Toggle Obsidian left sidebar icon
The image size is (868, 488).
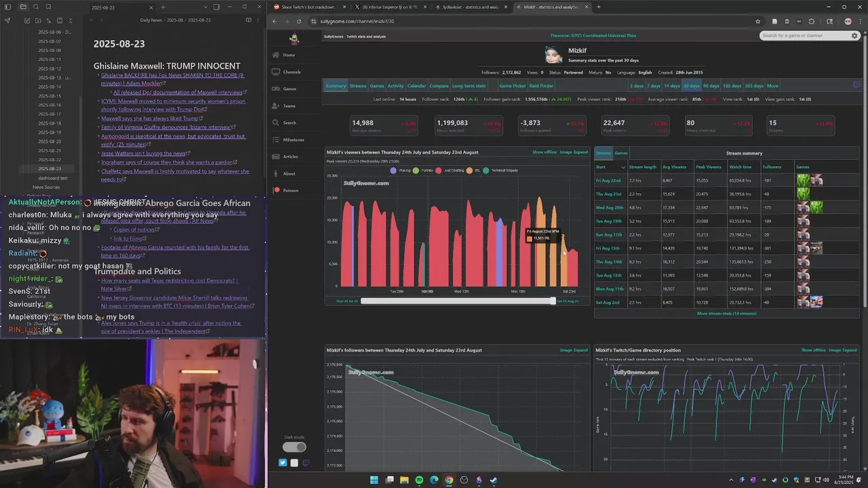8,7
